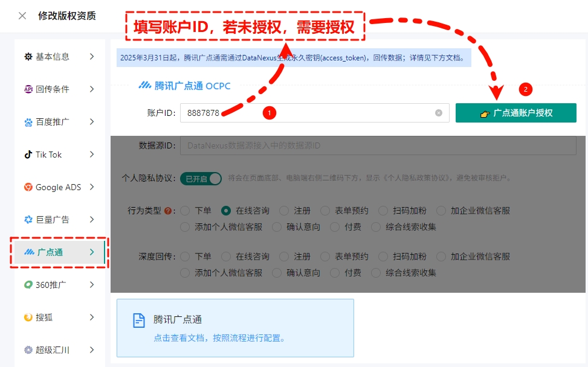Click the Google ADS logo icon
This screenshot has width=588, height=367.
point(28,187)
